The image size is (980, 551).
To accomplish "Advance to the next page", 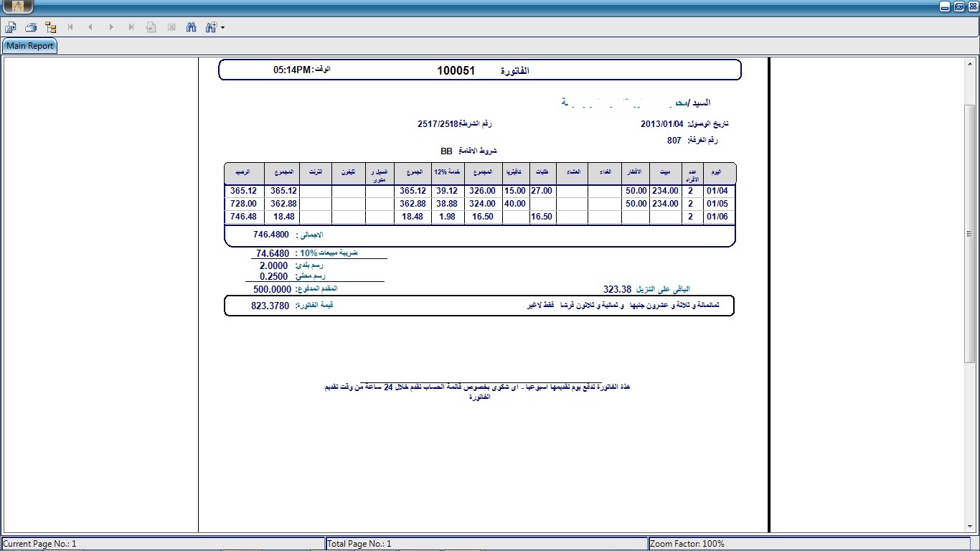I will click(111, 27).
